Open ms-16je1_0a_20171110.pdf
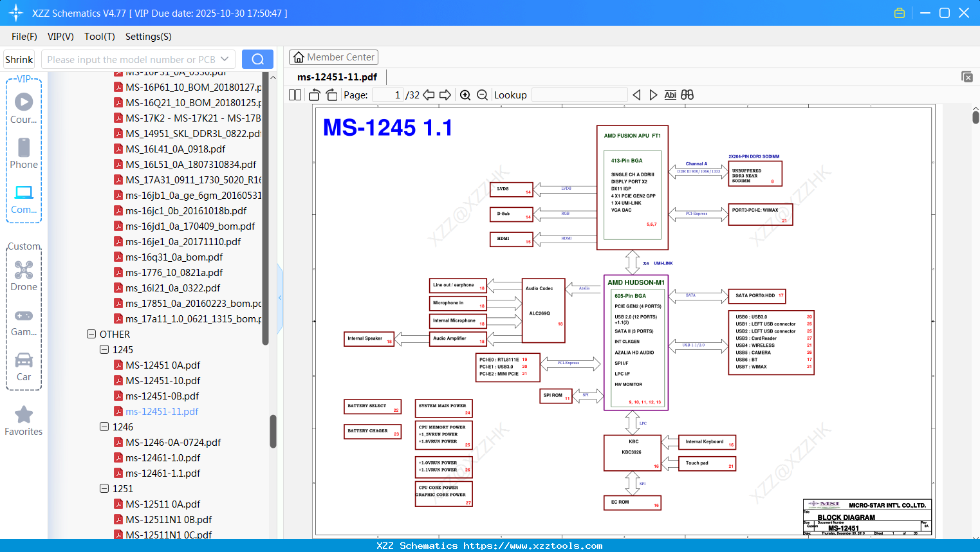980x552 pixels. [x=177, y=242]
